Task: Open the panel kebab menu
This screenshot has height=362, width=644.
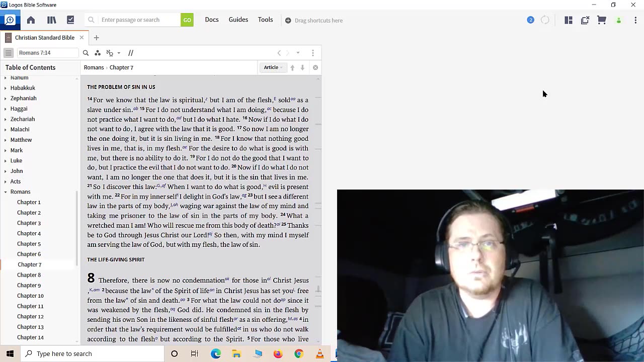Action: [x=313, y=53]
